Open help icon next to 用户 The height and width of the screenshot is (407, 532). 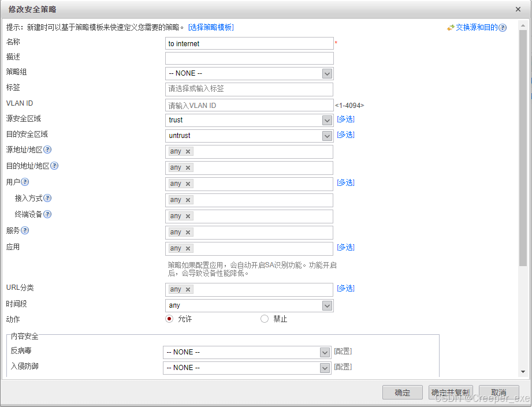[25, 182]
